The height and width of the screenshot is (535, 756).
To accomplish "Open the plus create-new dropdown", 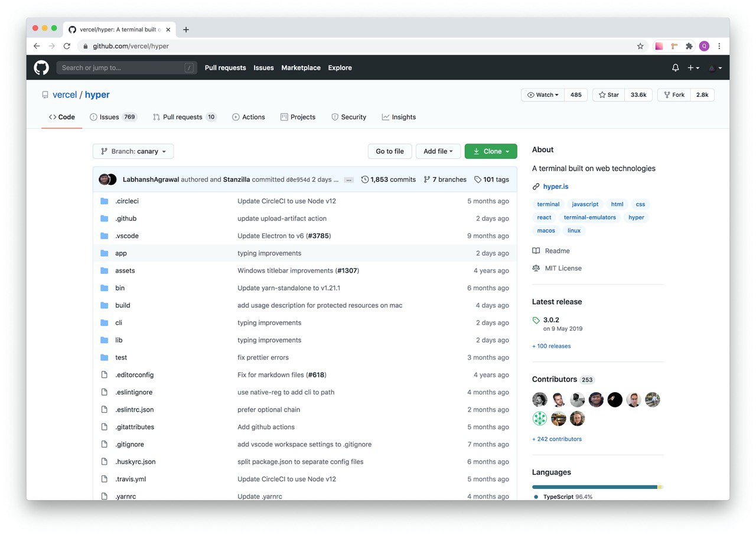I will pos(693,68).
